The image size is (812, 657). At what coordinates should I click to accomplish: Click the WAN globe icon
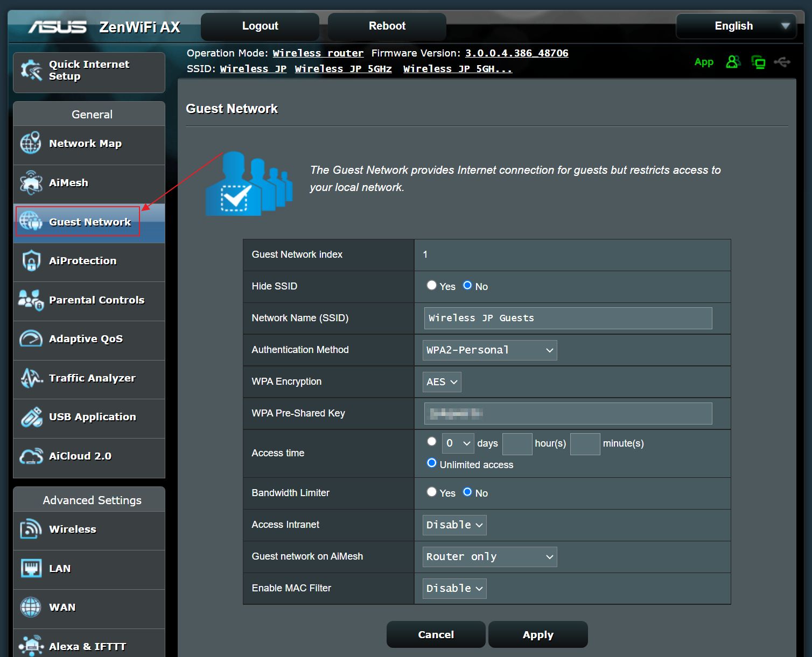pos(31,607)
